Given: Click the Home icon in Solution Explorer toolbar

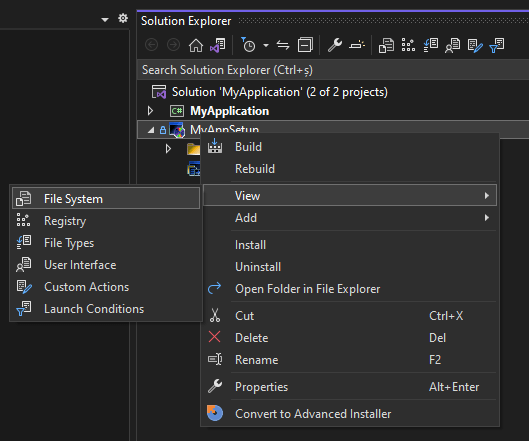Looking at the screenshot, I should pos(196,45).
